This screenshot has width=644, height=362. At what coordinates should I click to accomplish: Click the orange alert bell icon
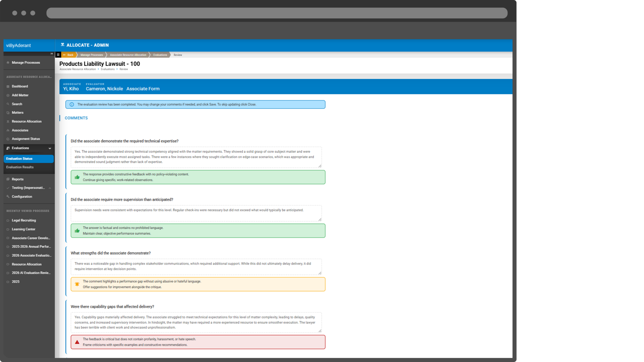pos(77,284)
